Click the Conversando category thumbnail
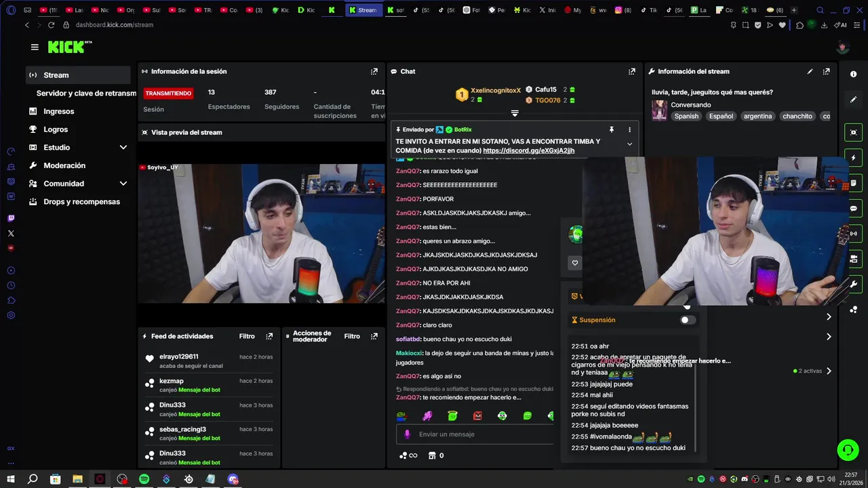Screen dimensions: 868x488 pos(659,110)
